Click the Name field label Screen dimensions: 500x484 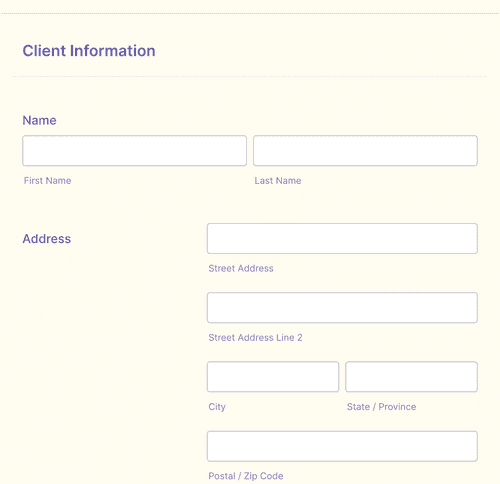(x=39, y=120)
